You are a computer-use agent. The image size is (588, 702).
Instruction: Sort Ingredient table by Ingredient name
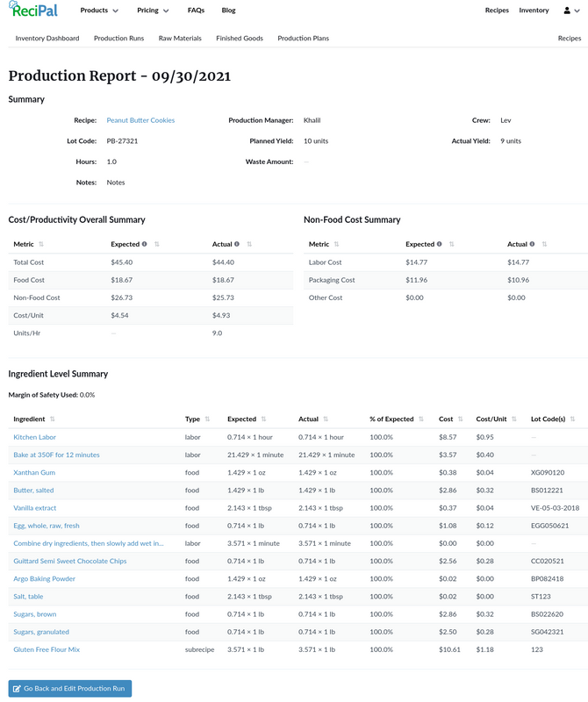[x=52, y=419]
